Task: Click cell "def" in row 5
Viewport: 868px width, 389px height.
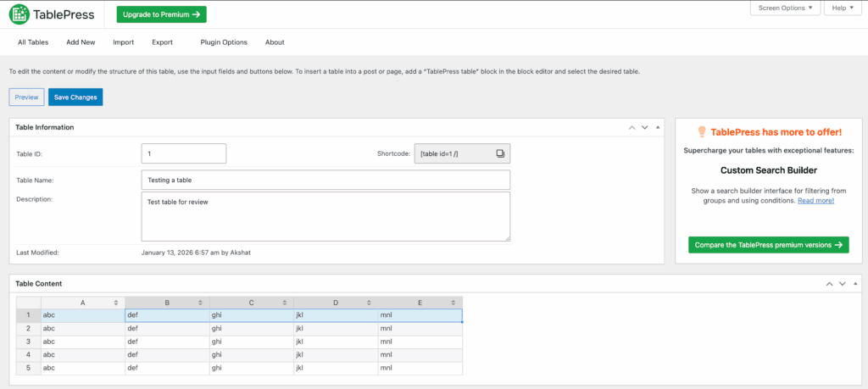Action: pos(167,369)
